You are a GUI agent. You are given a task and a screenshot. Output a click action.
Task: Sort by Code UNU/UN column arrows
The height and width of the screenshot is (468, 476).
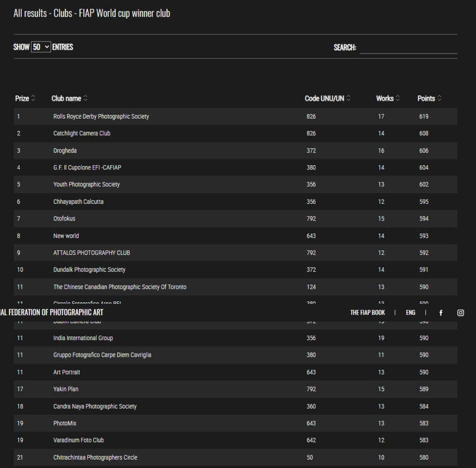(x=349, y=99)
